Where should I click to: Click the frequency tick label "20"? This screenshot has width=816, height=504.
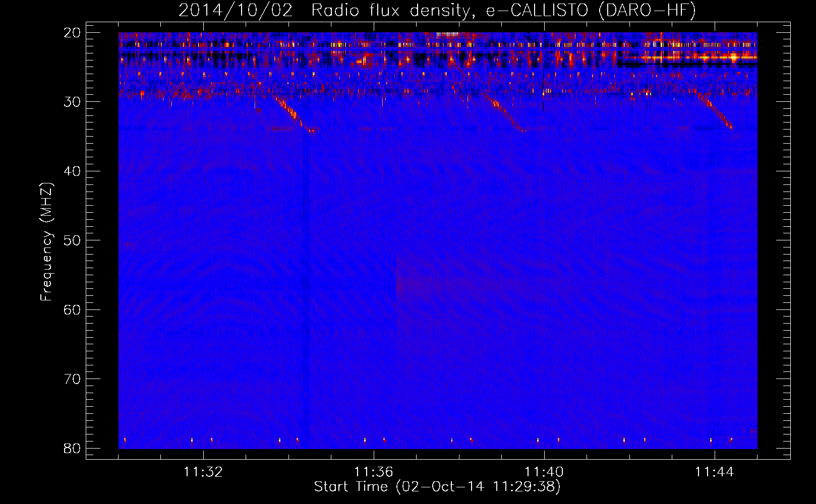[x=73, y=33]
